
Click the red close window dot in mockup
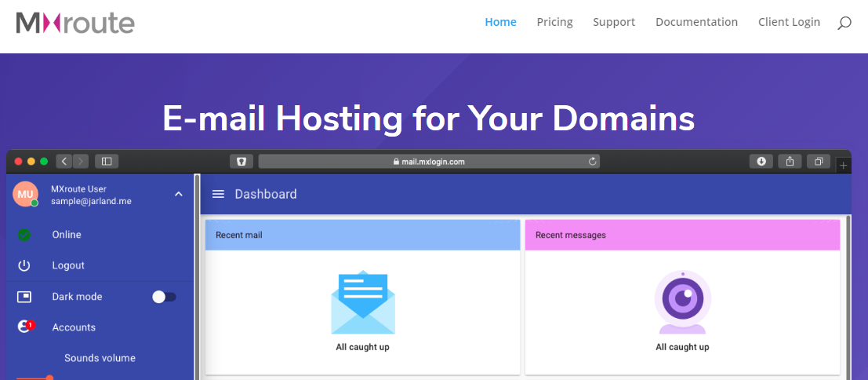18,162
